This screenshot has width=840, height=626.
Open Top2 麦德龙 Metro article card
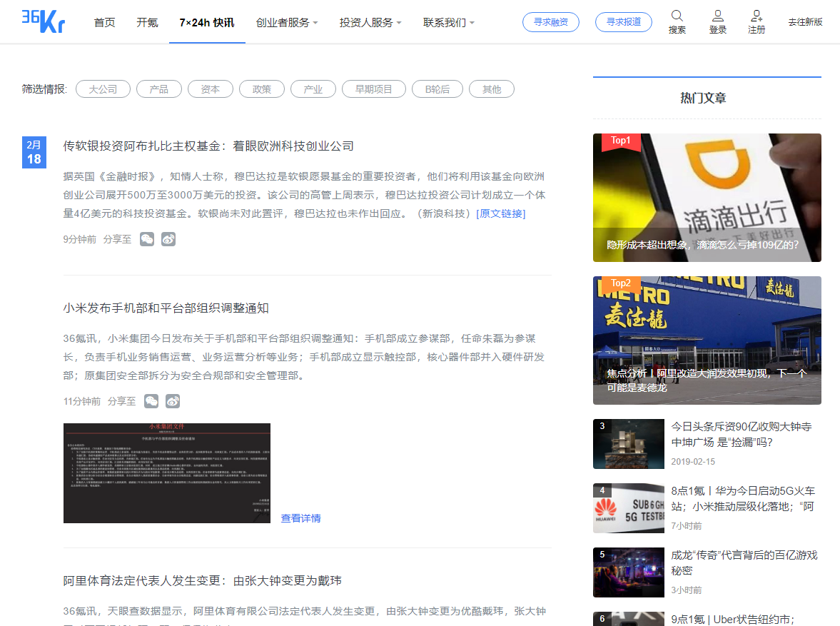click(x=707, y=340)
